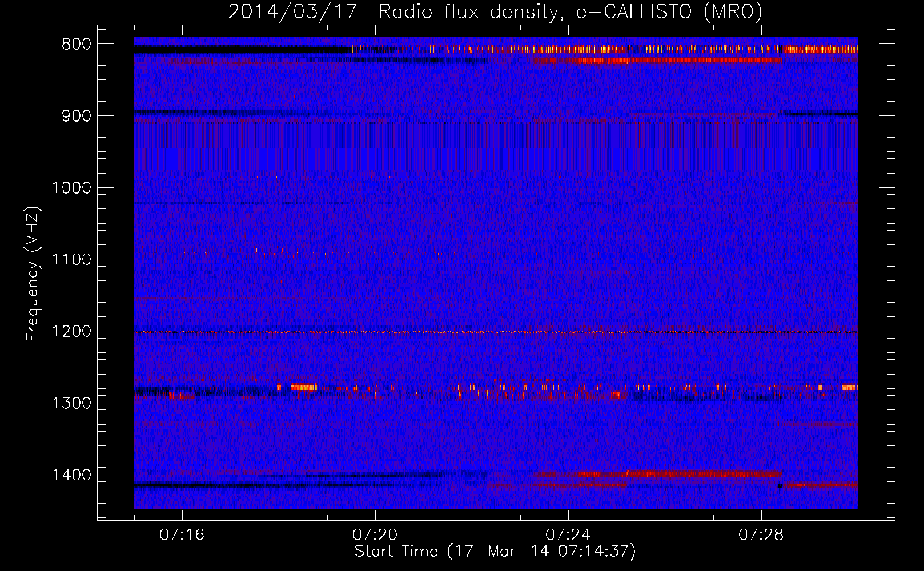
Task: Click the '07:20' time axis label
Action: (375, 535)
